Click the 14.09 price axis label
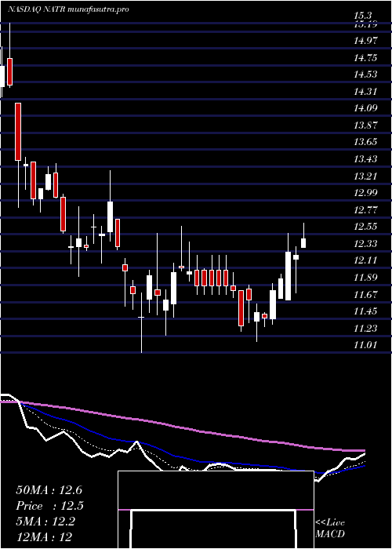 click(x=365, y=108)
